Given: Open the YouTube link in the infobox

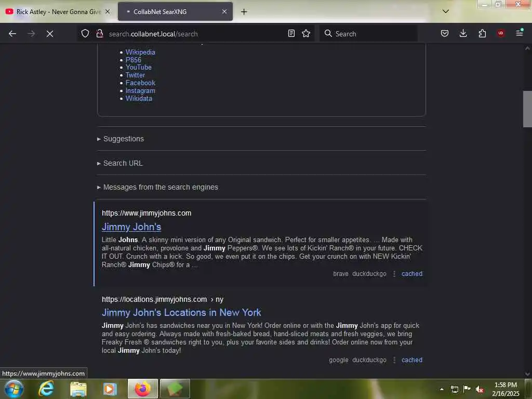Looking at the screenshot, I should point(138,67).
